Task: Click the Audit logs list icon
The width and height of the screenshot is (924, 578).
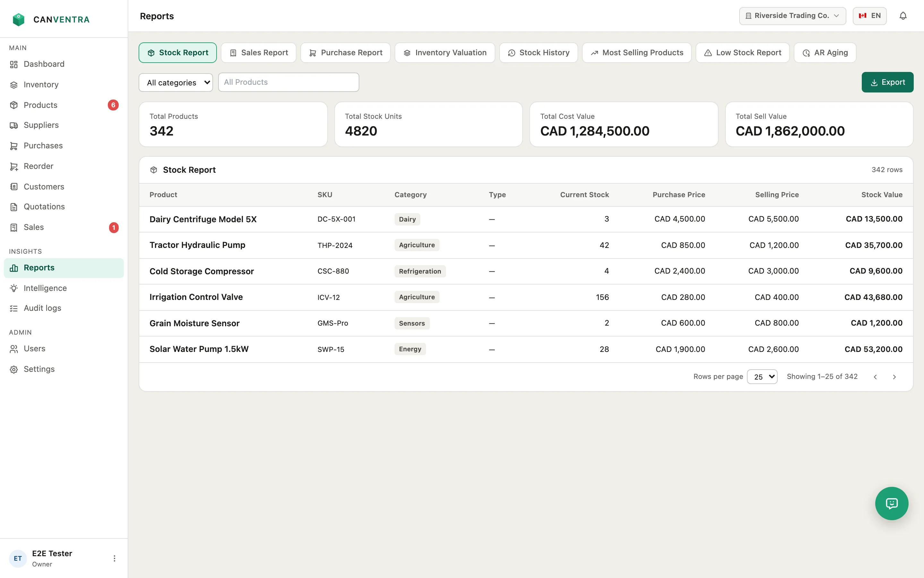Action: [14, 308]
